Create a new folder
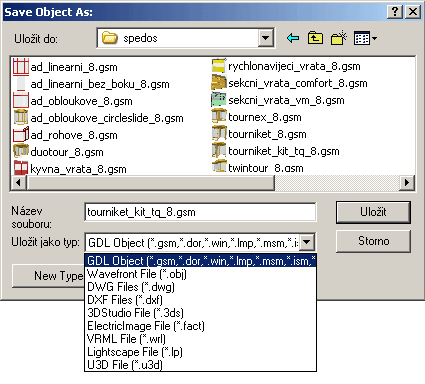 (339, 38)
